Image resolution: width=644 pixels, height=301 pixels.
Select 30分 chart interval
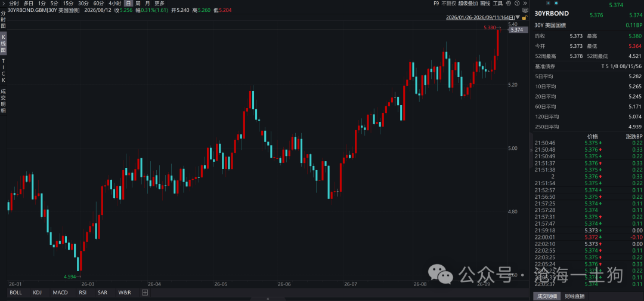point(83,3)
